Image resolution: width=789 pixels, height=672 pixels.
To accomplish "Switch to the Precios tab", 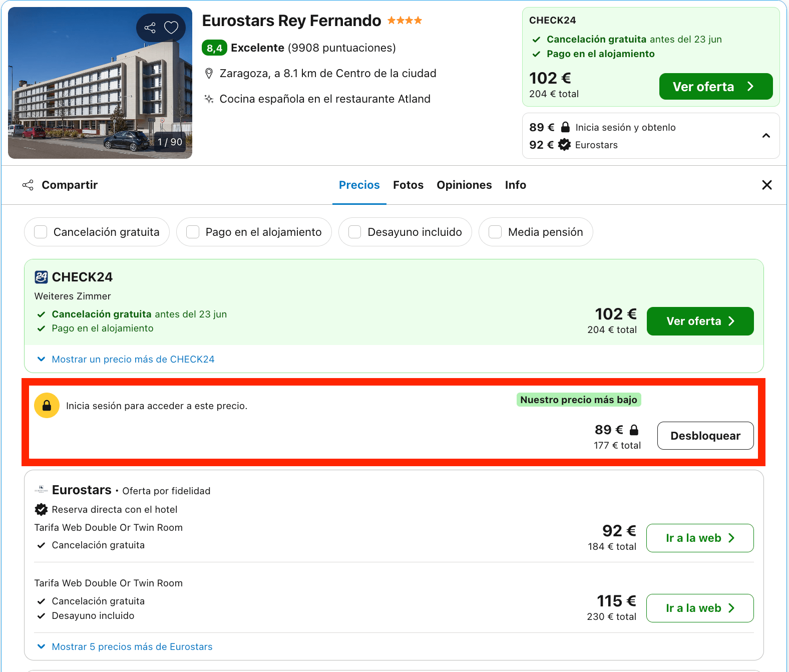I will tap(359, 185).
